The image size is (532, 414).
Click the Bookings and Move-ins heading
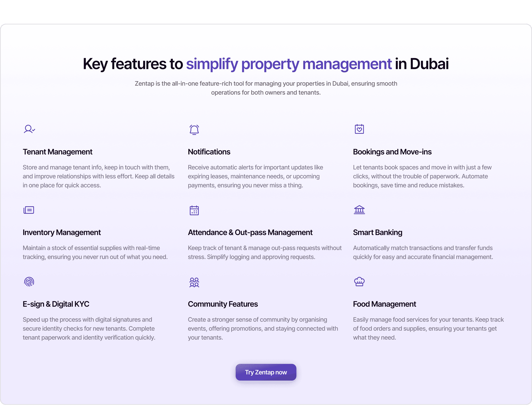(x=392, y=152)
